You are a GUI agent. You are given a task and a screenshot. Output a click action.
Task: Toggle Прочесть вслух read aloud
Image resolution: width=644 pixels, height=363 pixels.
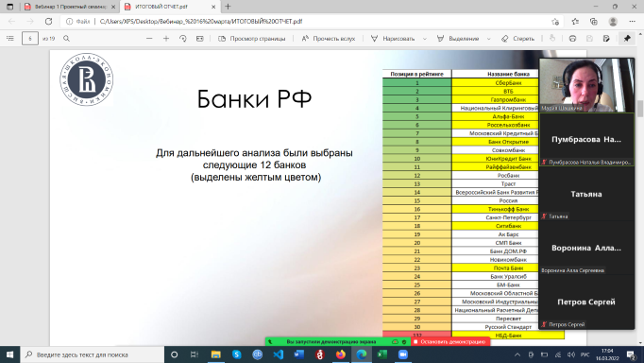point(329,38)
